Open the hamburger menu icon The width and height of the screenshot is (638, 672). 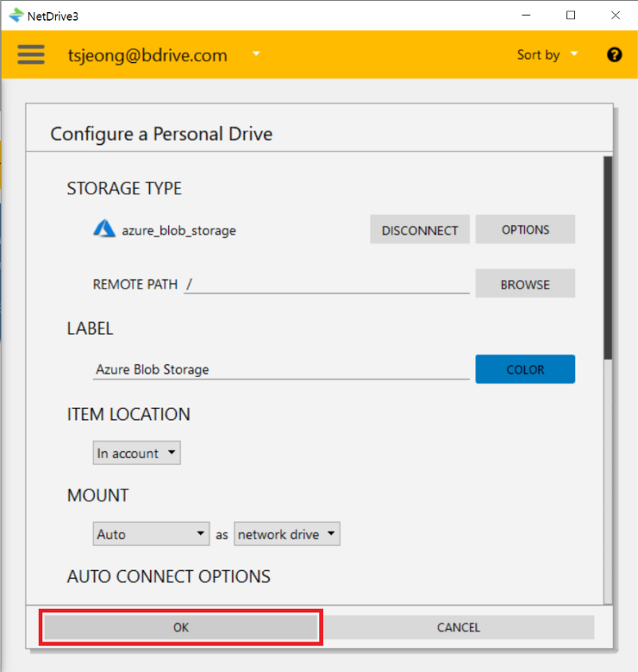tap(31, 54)
